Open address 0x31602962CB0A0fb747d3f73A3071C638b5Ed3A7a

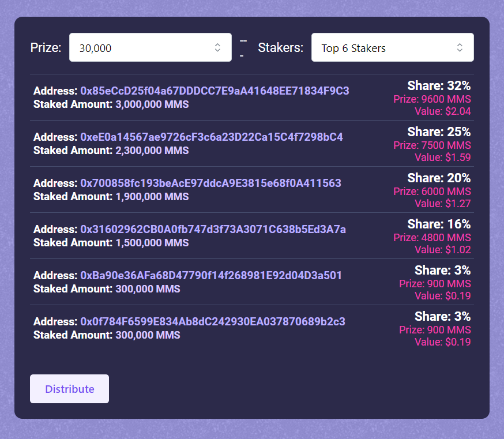(213, 230)
